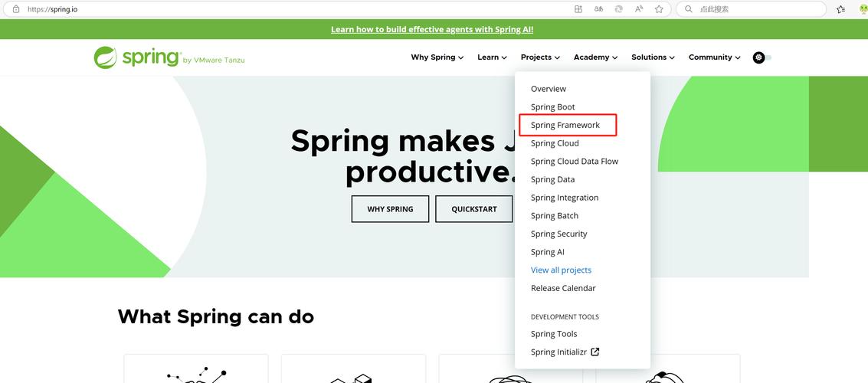This screenshot has width=868, height=383.
Task: Collapse the Projects dropdown menu
Action: pyautogui.click(x=540, y=57)
